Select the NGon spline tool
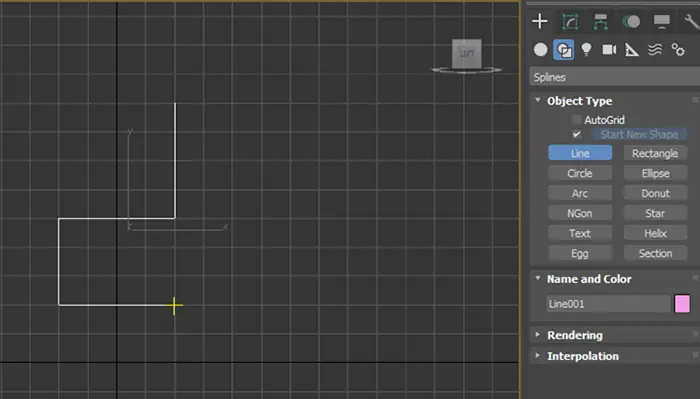 tap(580, 213)
